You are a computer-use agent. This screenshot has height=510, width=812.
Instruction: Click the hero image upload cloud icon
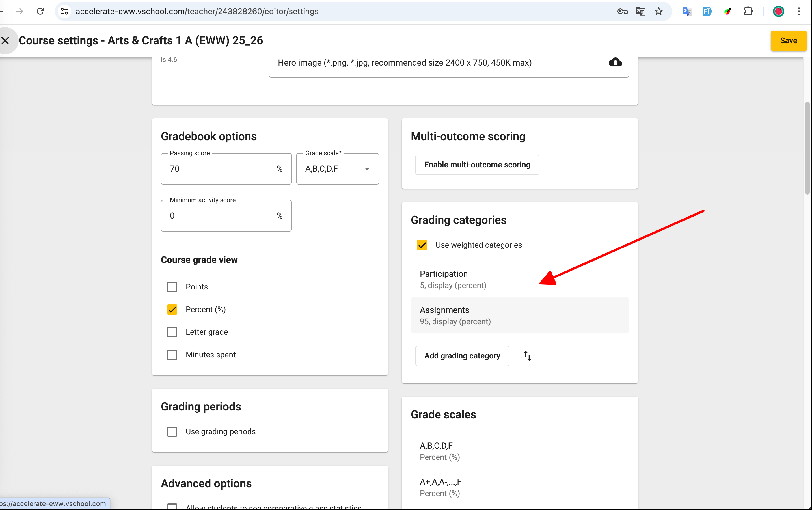[x=615, y=62]
